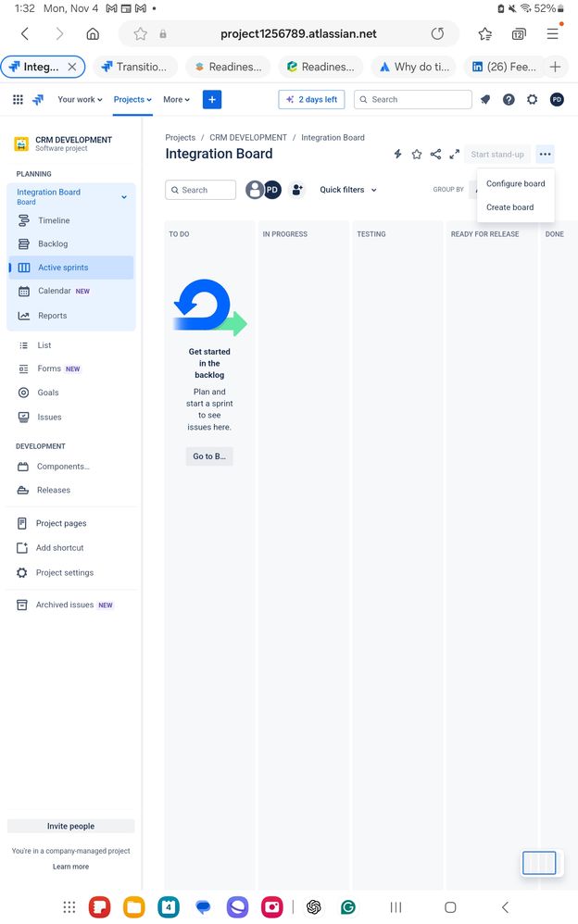Open the help question mark icon
This screenshot has height=924, width=578.
[509, 100]
